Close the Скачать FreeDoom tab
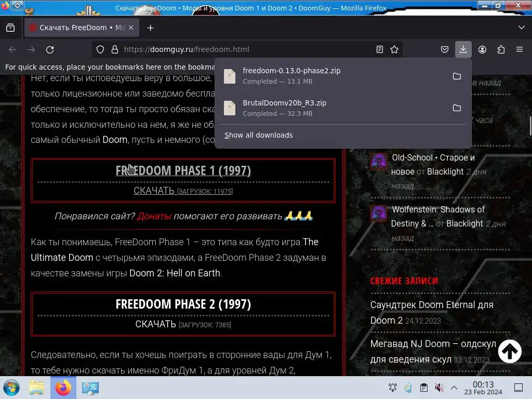532x399 pixels. [131, 28]
